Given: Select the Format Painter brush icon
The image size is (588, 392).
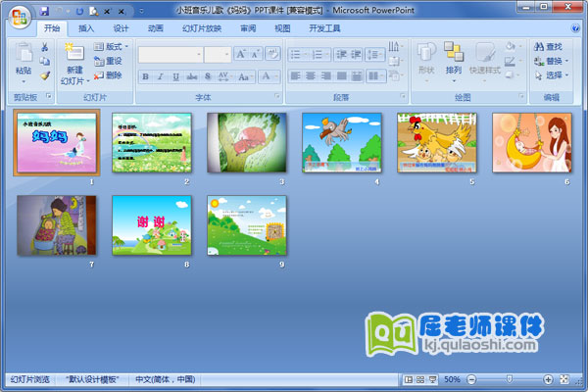Looking at the screenshot, I should click(x=45, y=75).
